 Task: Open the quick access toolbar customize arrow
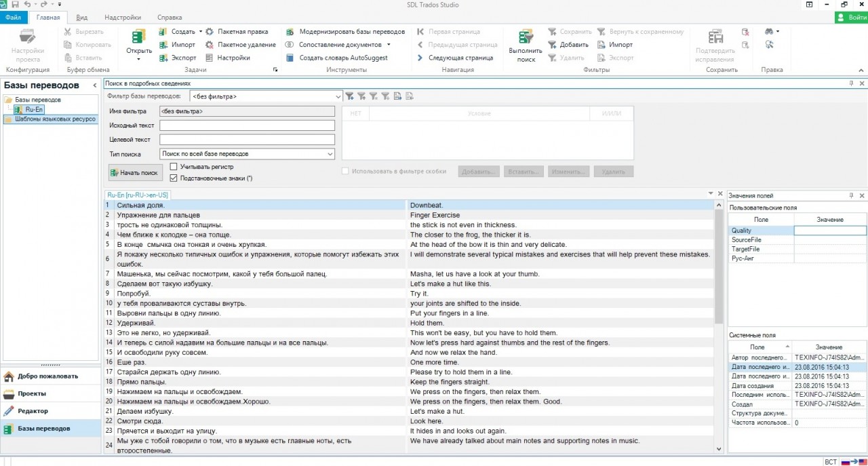pyautogui.click(x=60, y=5)
